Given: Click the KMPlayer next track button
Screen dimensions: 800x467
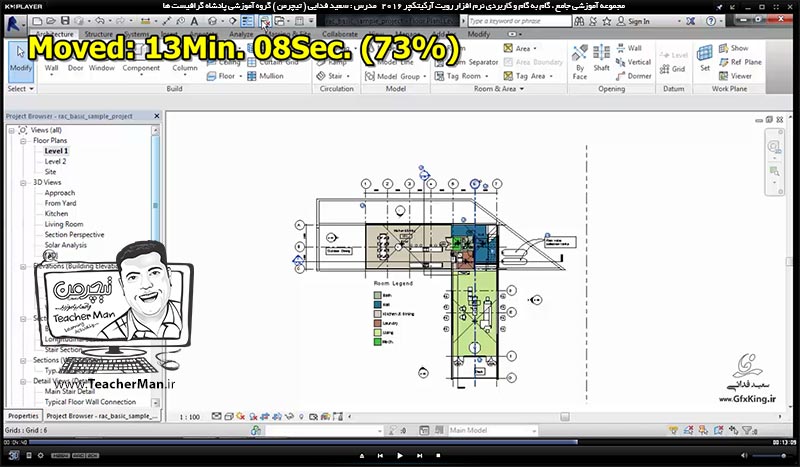Looking at the screenshot, I should point(419,455).
